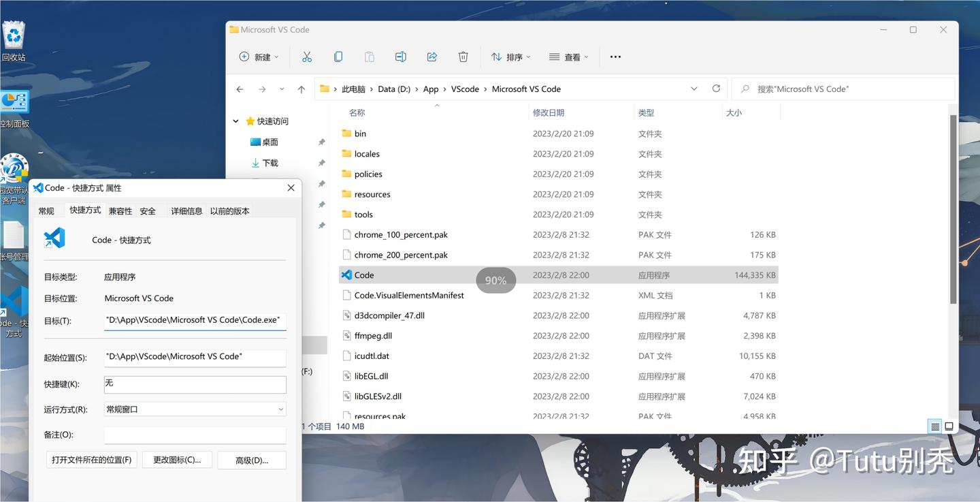
Task: Click inside the 备注 input field
Action: [x=195, y=435]
